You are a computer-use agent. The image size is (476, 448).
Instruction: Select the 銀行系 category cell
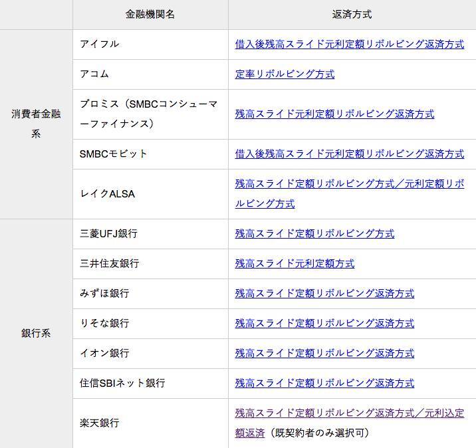[x=36, y=333]
